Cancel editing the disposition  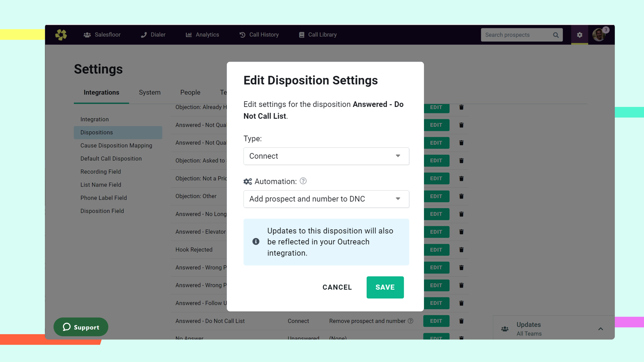coord(337,287)
